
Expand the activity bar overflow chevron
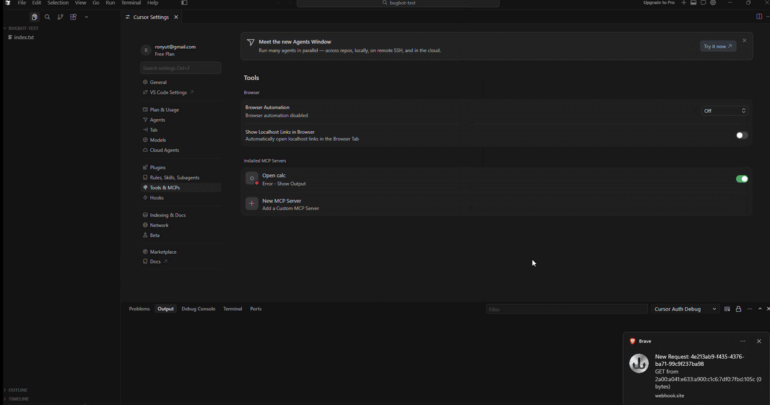[86, 17]
